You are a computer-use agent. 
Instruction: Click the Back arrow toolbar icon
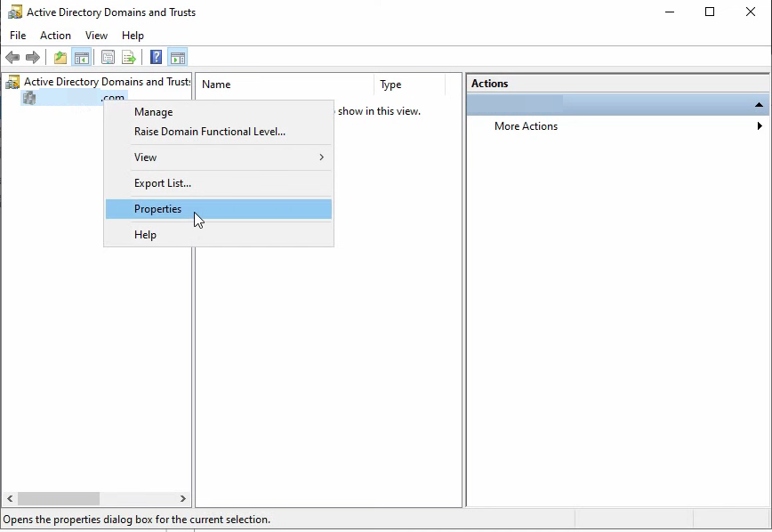coord(12,58)
